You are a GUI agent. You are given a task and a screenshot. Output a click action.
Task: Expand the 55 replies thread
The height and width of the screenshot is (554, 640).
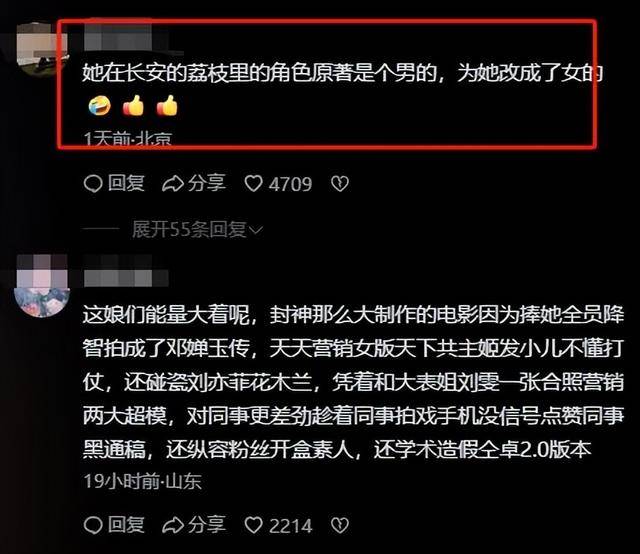(x=197, y=229)
